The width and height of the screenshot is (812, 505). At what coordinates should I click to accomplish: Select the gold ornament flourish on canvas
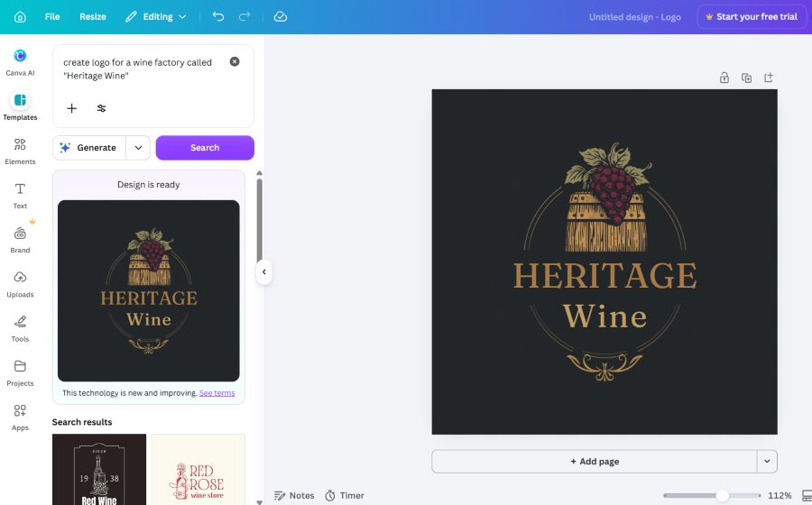[604, 366]
